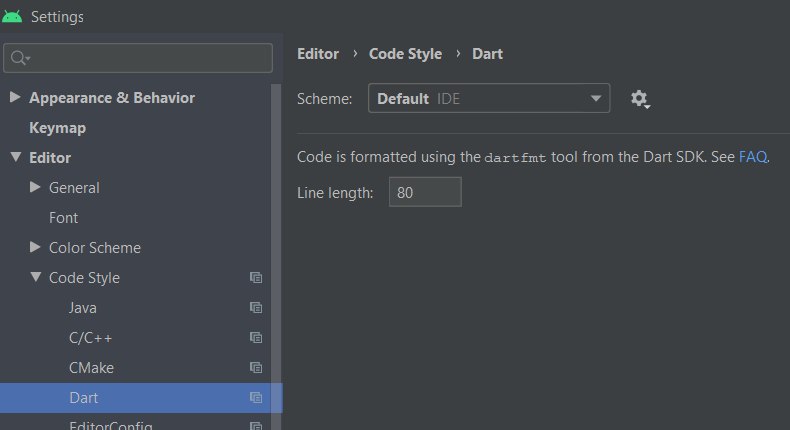This screenshot has width=790, height=430.
Task: Click the project-level icon next to C/C++
Action: click(256, 338)
